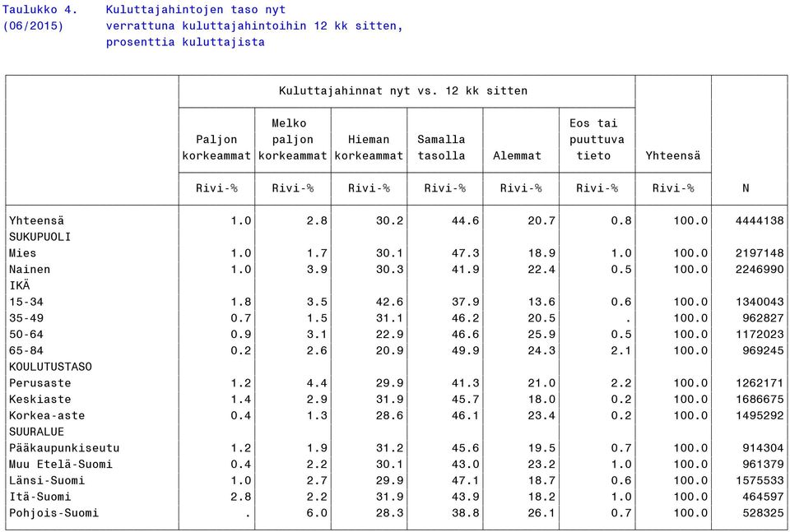Select the 'Hieman korkeammat' column header
This screenshot has width=790, height=532.
tap(369, 147)
